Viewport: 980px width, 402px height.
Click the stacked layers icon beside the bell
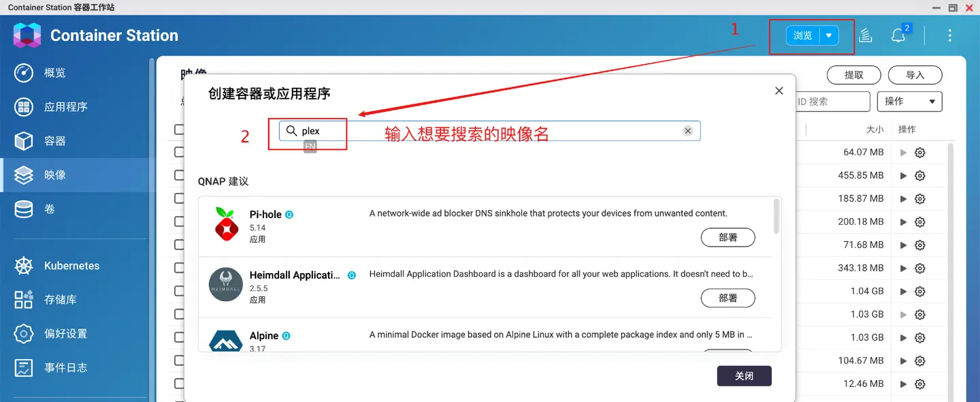pos(865,35)
